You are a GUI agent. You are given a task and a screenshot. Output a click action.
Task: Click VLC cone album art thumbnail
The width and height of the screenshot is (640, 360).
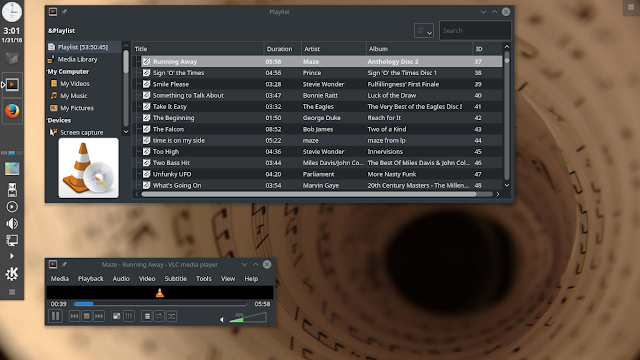[89, 168]
